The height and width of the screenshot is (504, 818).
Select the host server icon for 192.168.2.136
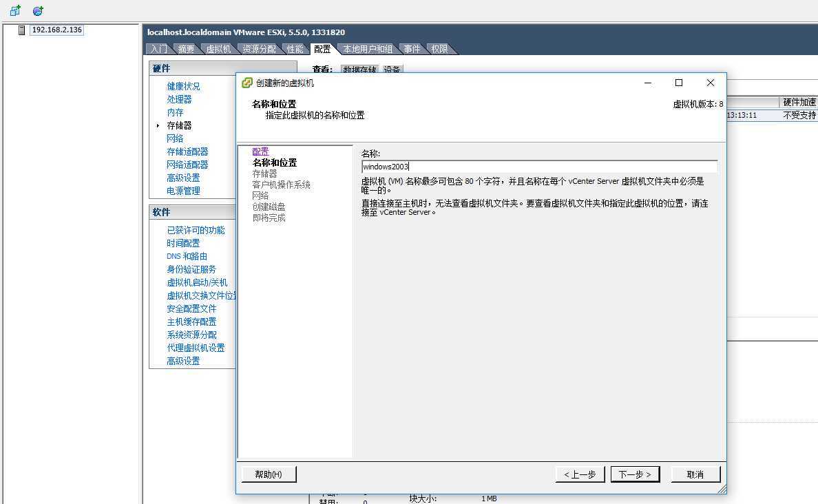coord(21,30)
